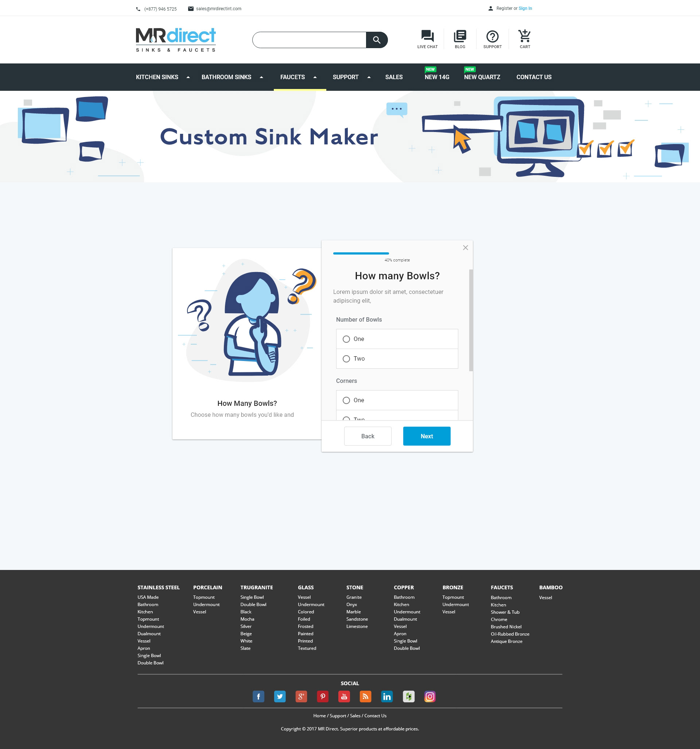Open footer Sandstone link
This screenshot has width=700, height=749.
pos(357,619)
